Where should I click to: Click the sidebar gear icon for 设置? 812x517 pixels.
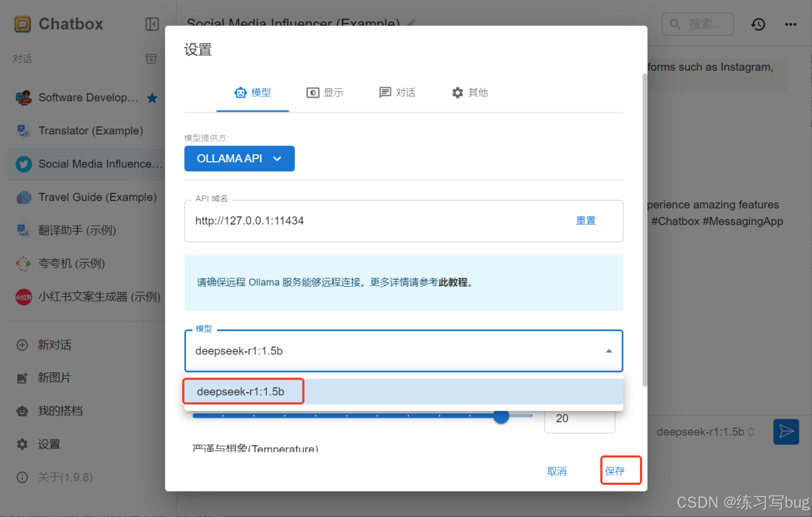[22, 444]
